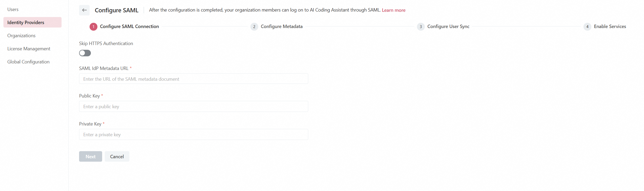Click step 3 circle icon

click(x=421, y=27)
